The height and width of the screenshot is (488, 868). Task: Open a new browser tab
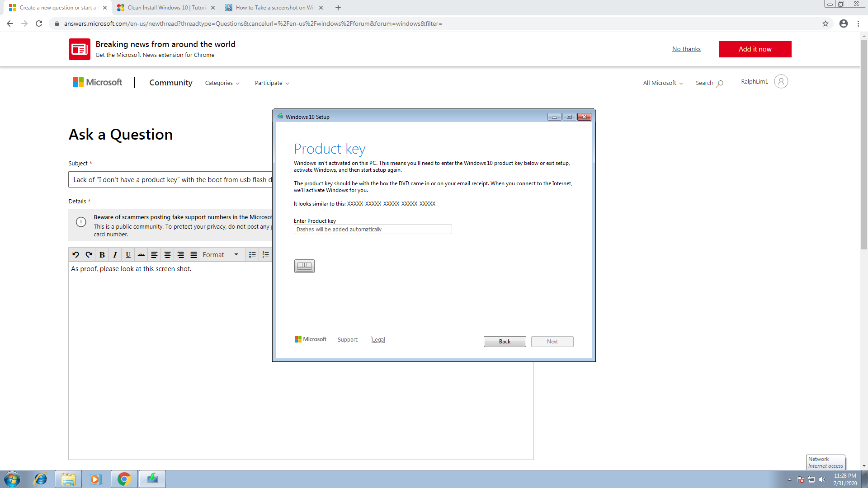[338, 8]
